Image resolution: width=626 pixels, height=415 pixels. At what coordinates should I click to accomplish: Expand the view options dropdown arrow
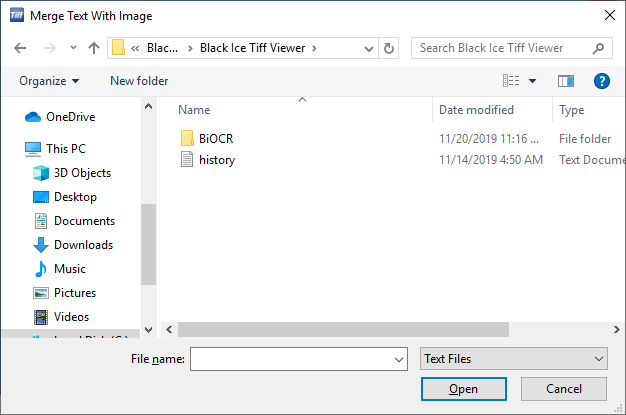coord(532,81)
